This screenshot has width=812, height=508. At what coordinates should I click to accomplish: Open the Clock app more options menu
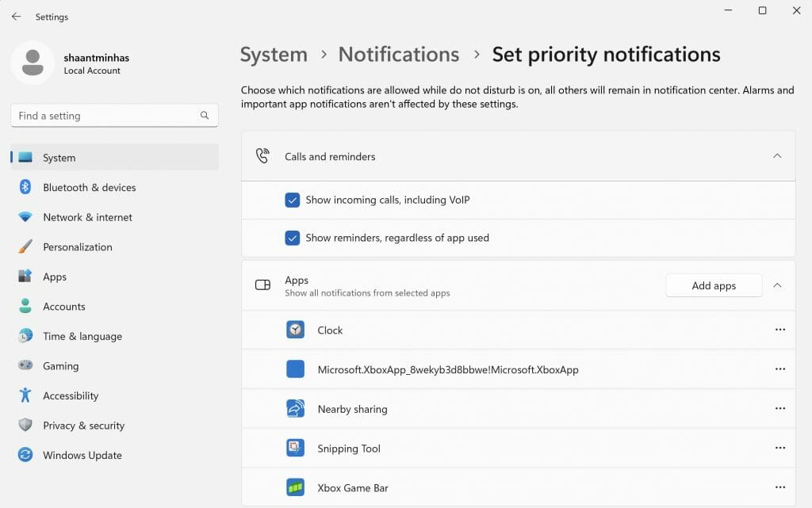click(780, 330)
